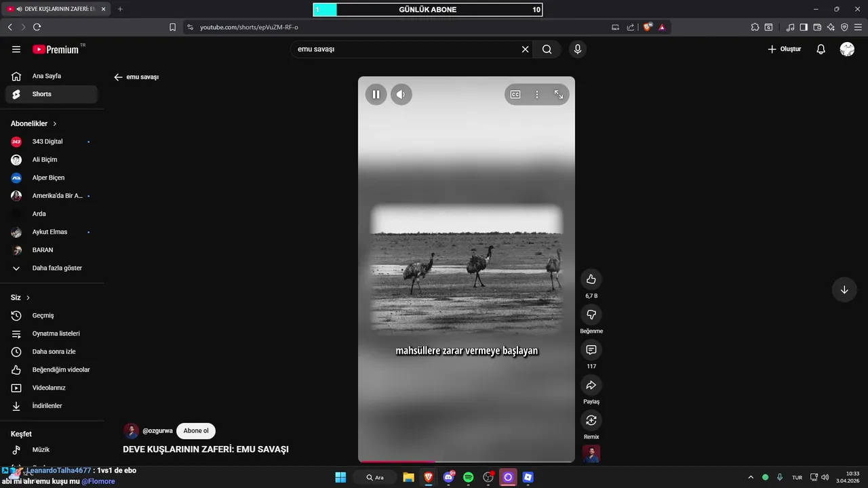Open the Amerika'da Bir A... channel
The height and width of the screenshot is (488, 868).
(52, 196)
